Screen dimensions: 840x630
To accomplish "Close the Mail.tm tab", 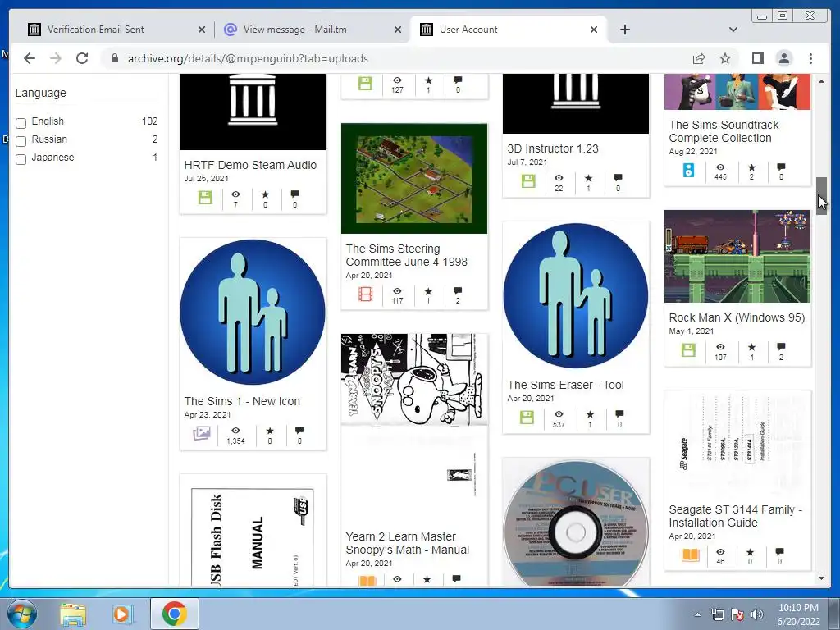I will click(x=398, y=30).
